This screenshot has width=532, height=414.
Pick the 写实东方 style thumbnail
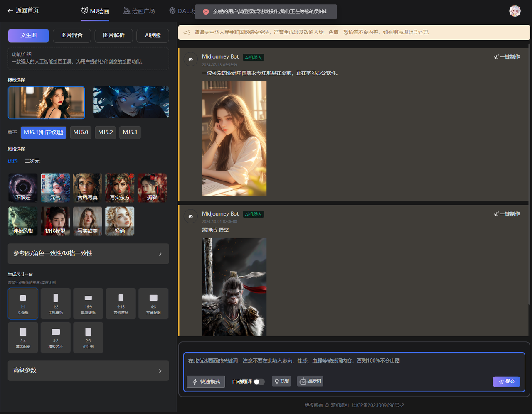120,188
